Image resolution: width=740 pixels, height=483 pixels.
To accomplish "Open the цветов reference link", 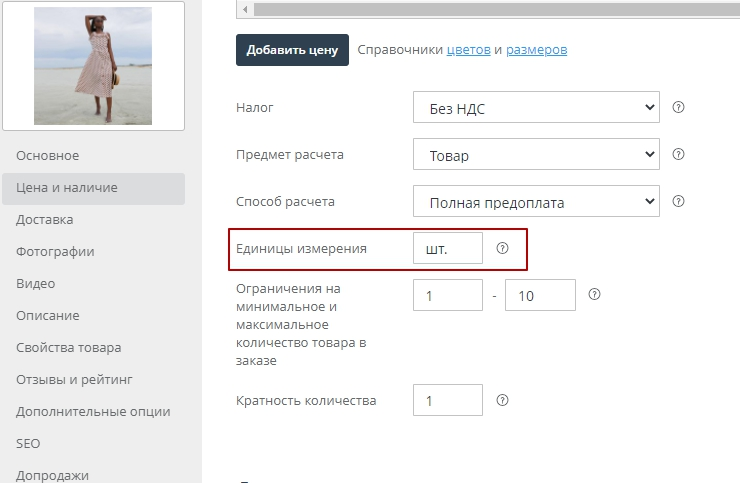I will [468, 50].
